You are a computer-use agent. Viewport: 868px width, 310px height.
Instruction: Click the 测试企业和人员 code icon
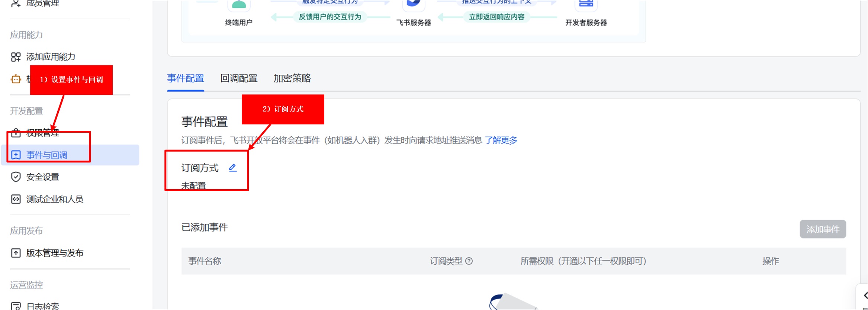point(16,199)
